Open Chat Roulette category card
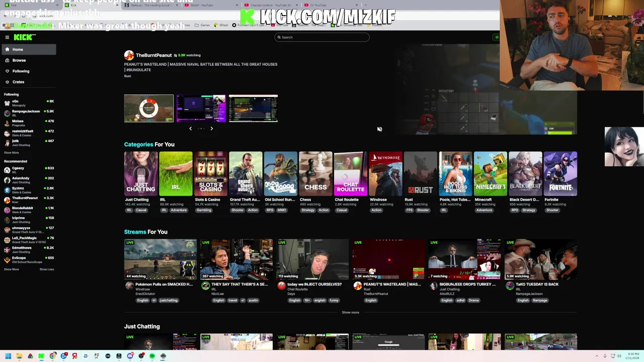This screenshot has height=362, width=644. coord(351,173)
